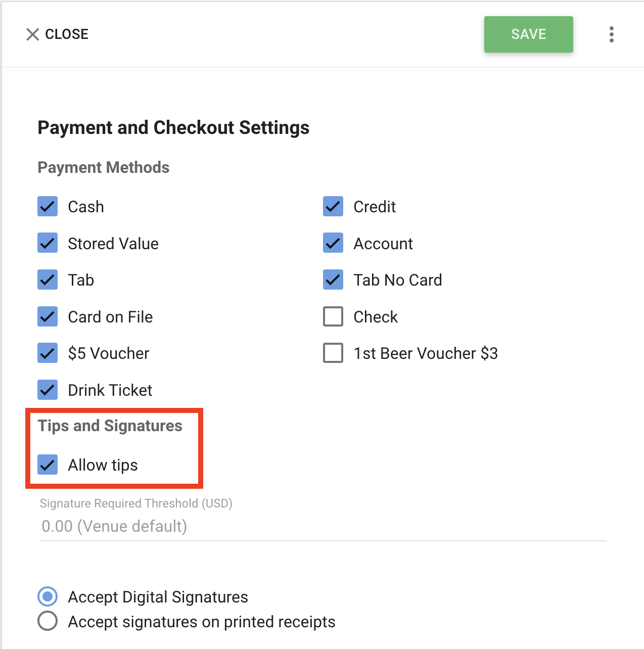Toggle the Stored Value checkbox

pos(48,243)
